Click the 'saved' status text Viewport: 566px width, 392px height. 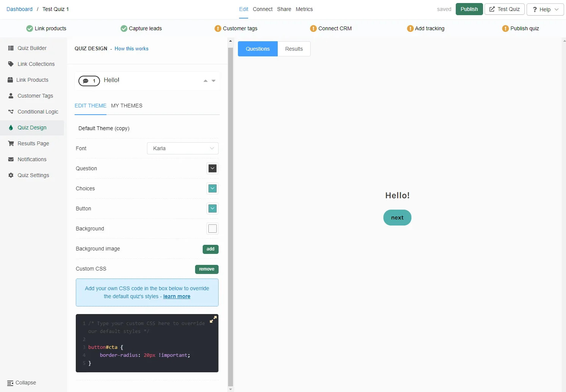pyautogui.click(x=444, y=9)
